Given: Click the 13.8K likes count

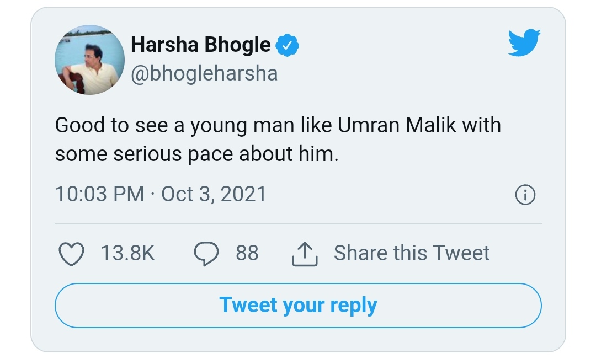Looking at the screenshot, I should point(127,253).
